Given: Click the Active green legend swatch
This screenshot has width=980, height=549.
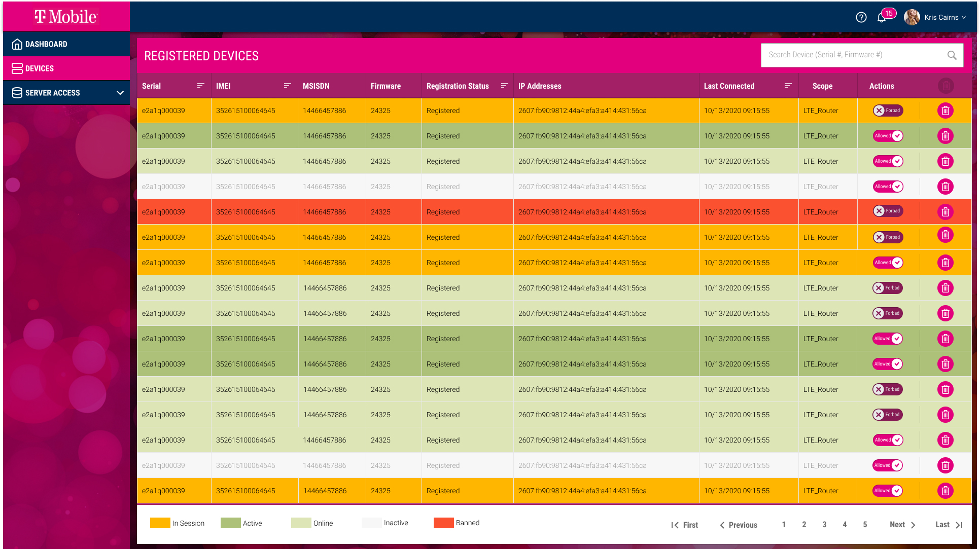Looking at the screenshot, I should pos(230,523).
